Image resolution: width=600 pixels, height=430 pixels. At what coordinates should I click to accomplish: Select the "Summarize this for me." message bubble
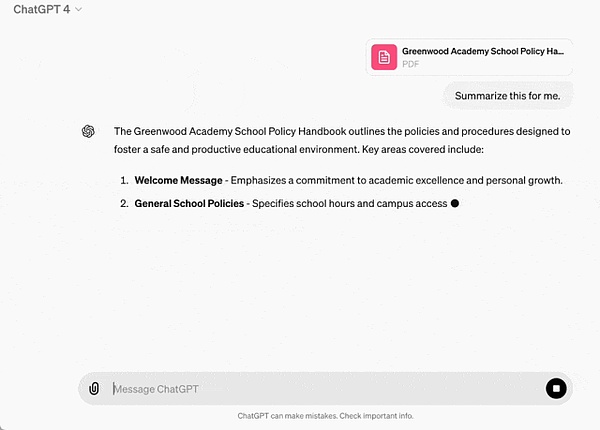(x=508, y=96)
